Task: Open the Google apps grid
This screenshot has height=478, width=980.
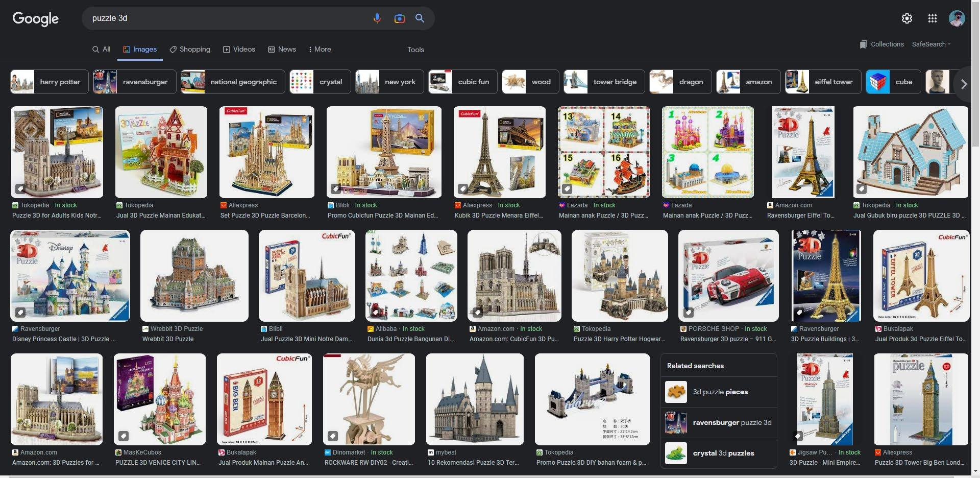Action: coord(933,18)
